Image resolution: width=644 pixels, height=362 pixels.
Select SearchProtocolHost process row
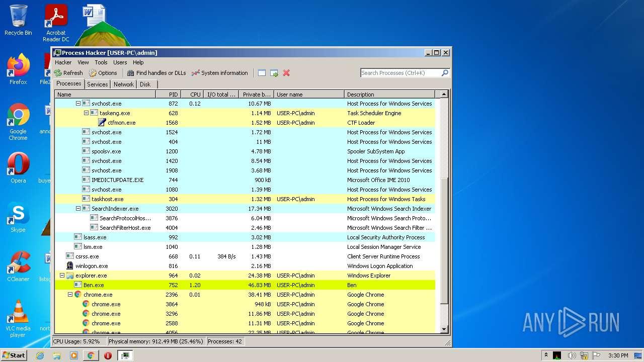tap(245, 218)
